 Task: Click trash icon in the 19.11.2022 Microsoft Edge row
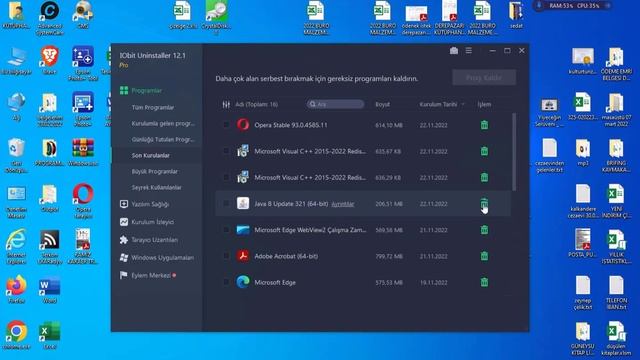484,282
